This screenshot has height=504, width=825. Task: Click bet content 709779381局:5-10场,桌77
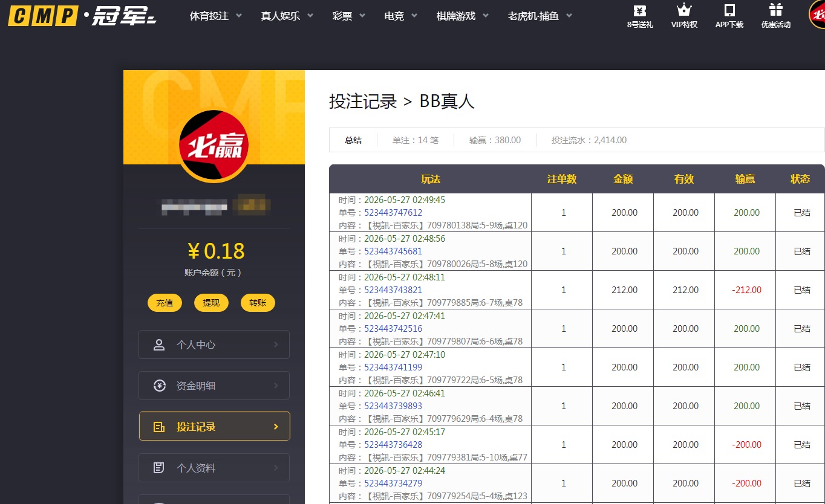[477, 457]
